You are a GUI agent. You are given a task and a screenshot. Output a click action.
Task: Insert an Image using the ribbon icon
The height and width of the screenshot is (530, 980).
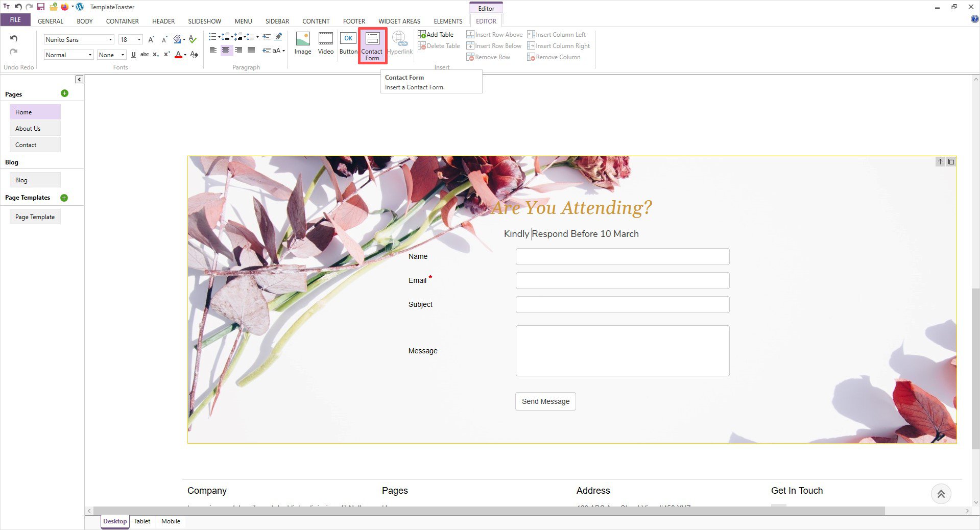point(303,43)
